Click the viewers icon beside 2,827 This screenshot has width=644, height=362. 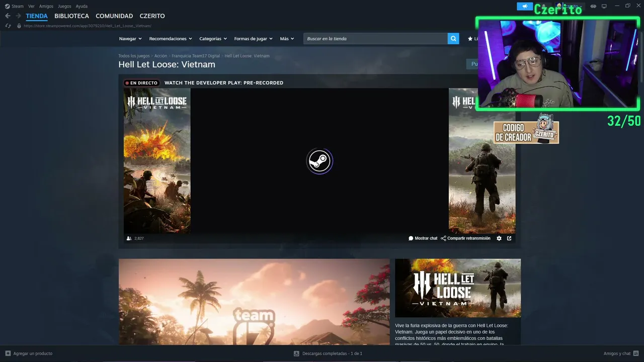pyautogui.click(x=129, y=238)
